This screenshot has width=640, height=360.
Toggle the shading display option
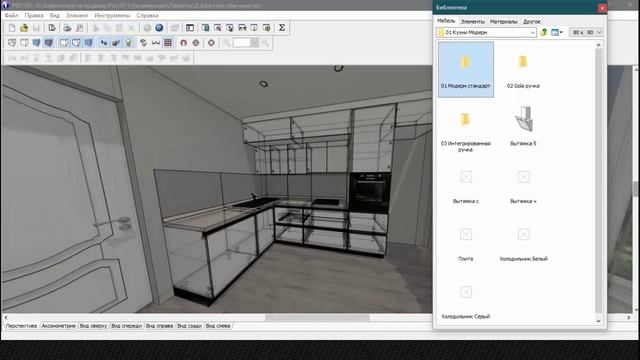tap(89, 42)
